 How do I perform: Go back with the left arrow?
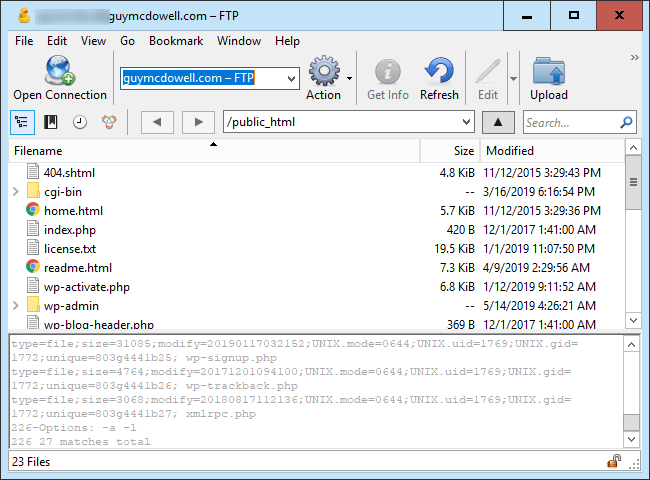157,122
